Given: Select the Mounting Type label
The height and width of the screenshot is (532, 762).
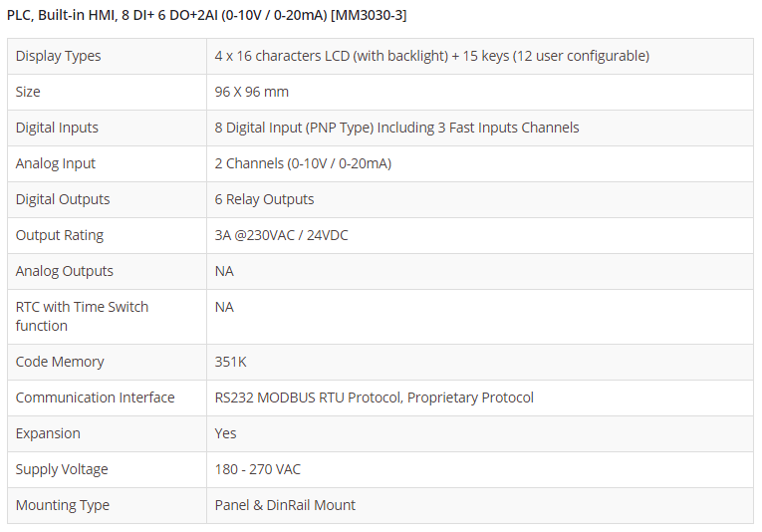Looking at the screenshot, I should click(x=63, y=505).
